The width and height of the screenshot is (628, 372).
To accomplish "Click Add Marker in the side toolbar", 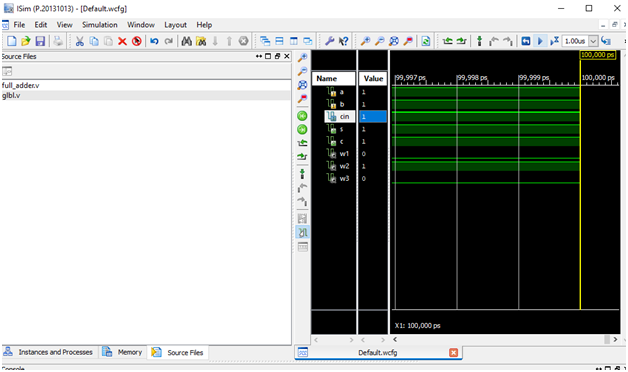I will coord(302,174).
